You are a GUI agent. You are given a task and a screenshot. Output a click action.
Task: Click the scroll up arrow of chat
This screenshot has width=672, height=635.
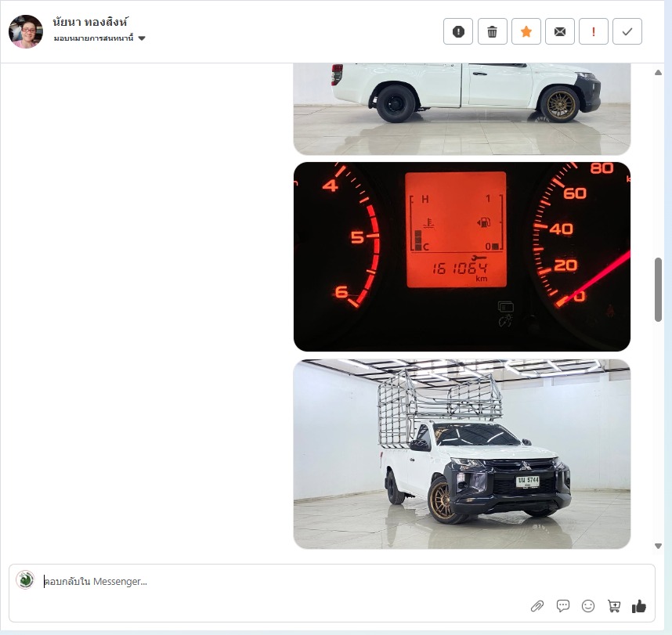click(x=658, y=72)
